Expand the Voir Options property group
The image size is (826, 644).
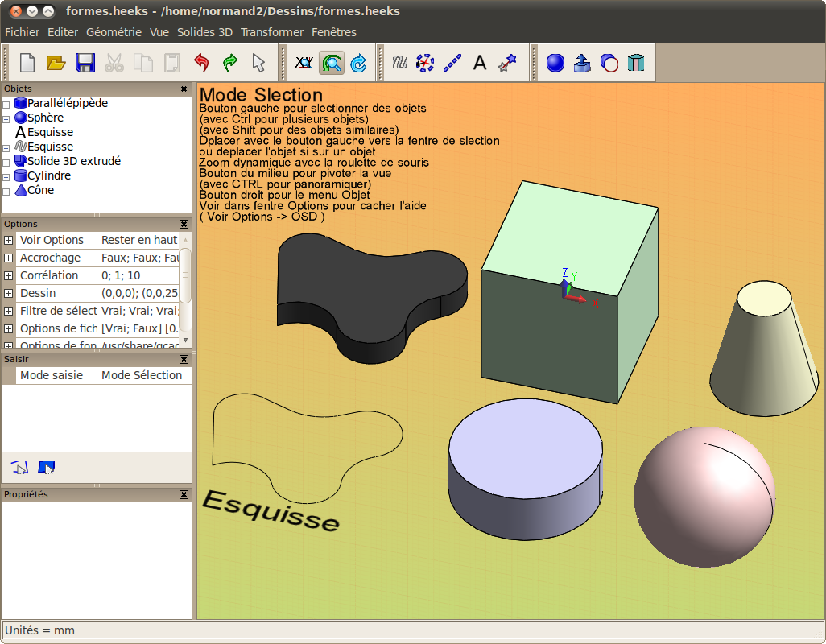[x=8, y=240]
